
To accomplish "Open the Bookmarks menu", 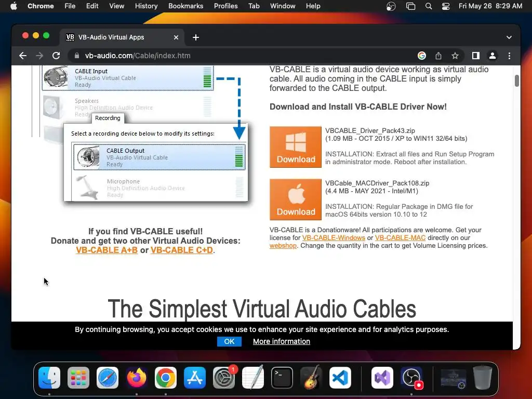I will (185, 6).
